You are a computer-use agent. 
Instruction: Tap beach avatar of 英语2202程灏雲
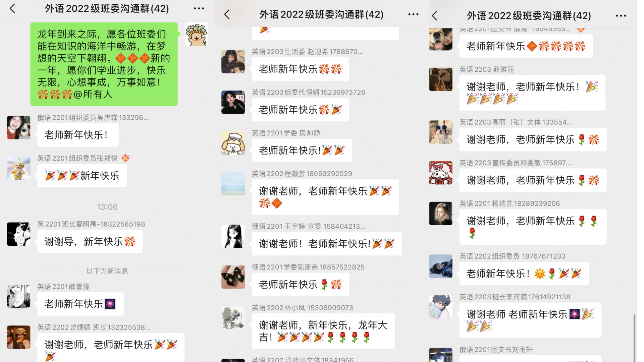[233, 184]
